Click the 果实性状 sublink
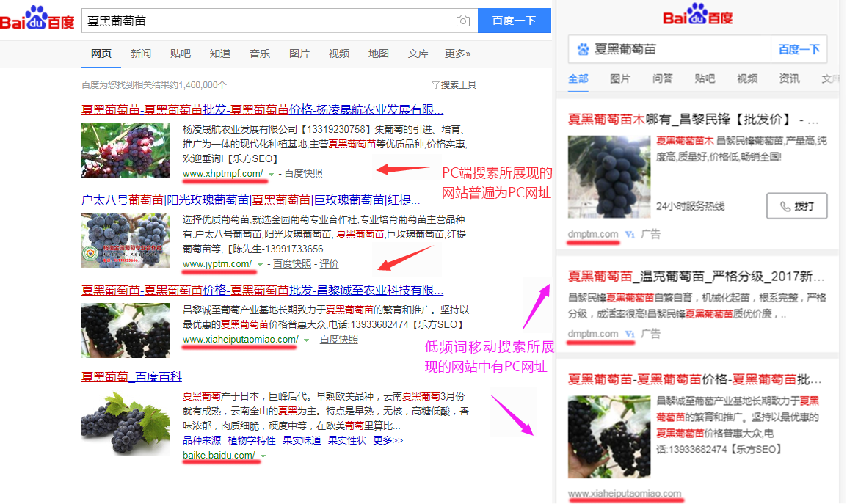Viewport: 847px width, 504px height. click(346, 440)
